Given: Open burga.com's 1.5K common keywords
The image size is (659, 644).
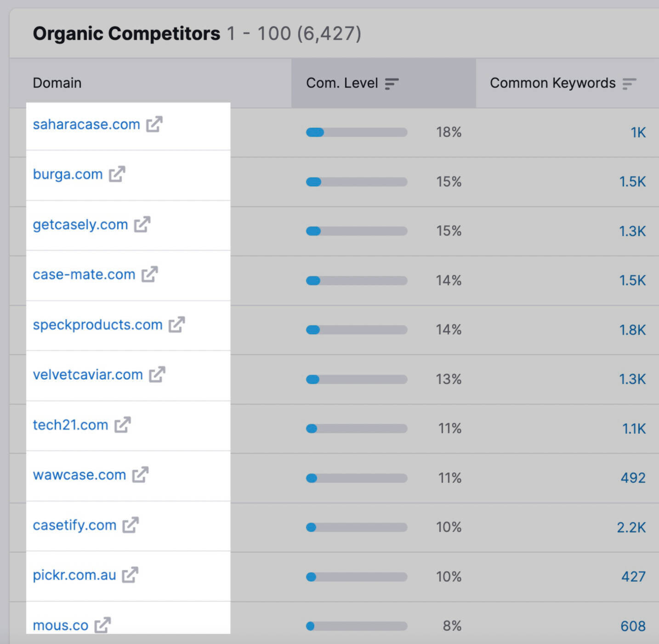Looking at the screenshot, I should coord(632,181).
